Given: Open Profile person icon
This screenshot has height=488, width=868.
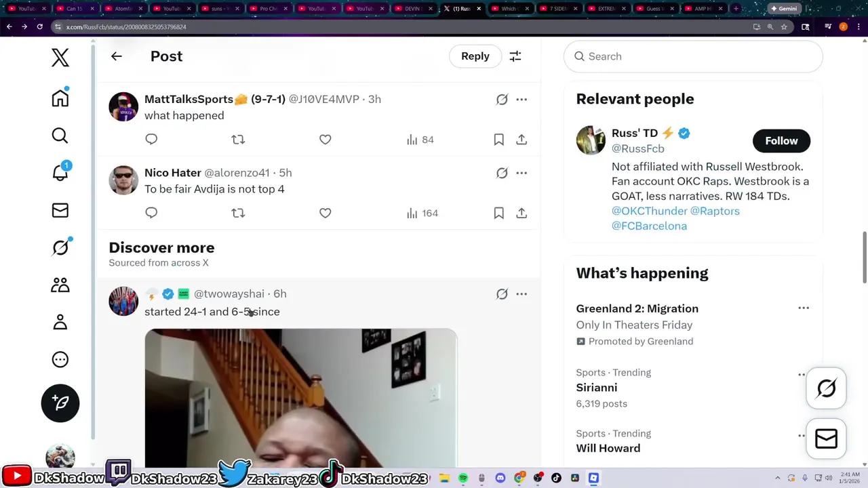Looking at the screenshot, I should click(60, 322).
